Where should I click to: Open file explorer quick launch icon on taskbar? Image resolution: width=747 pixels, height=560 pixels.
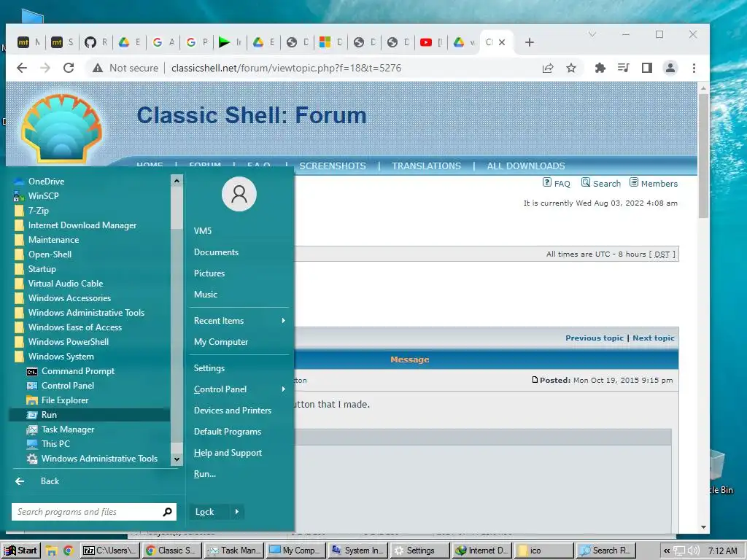point(52,551)
